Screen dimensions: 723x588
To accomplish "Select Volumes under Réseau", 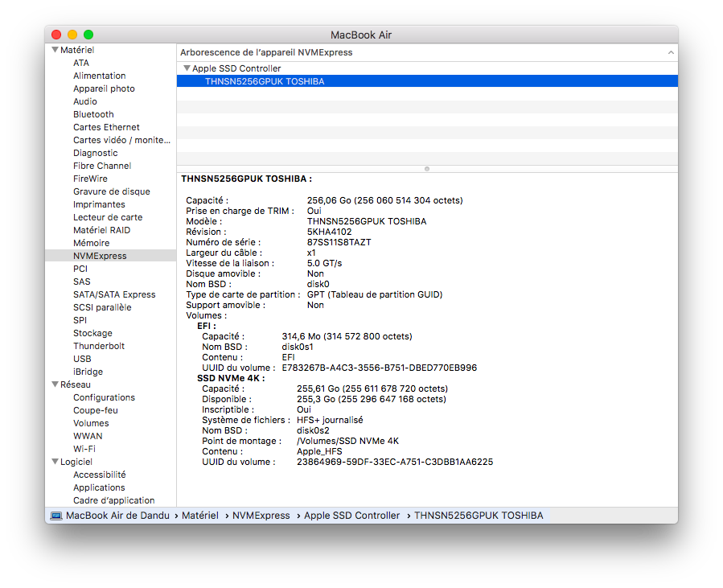I will click(x=91, y=424).
